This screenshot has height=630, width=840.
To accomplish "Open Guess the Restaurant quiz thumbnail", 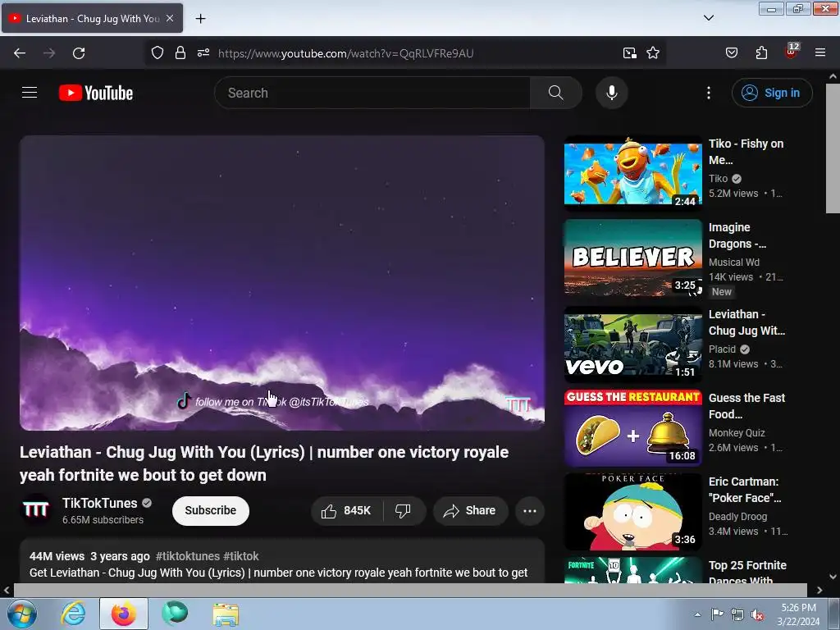I will tap(632, 427).
